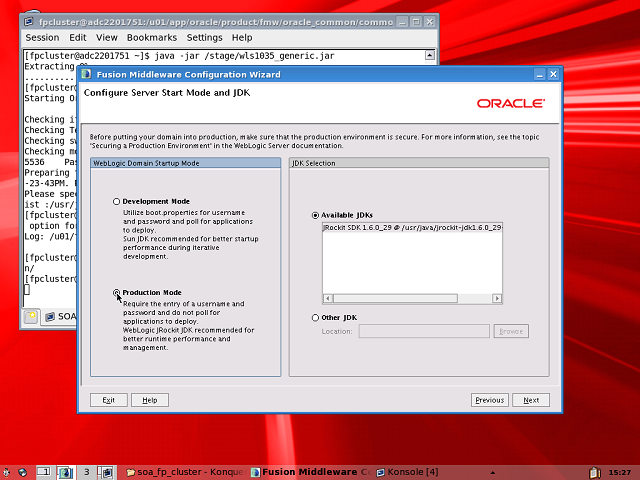
Task: Close the Konsole window
Action: [430, 22]
